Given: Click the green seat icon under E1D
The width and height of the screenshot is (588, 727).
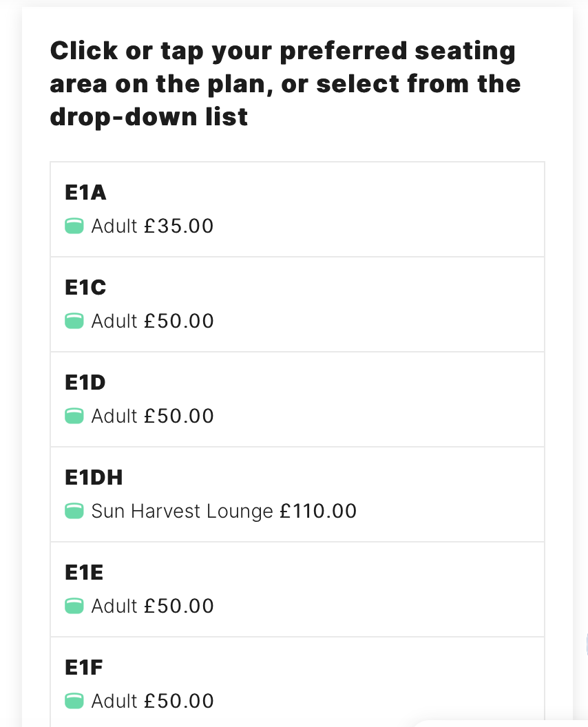Looking at the screenshot, I should (74, 416).
